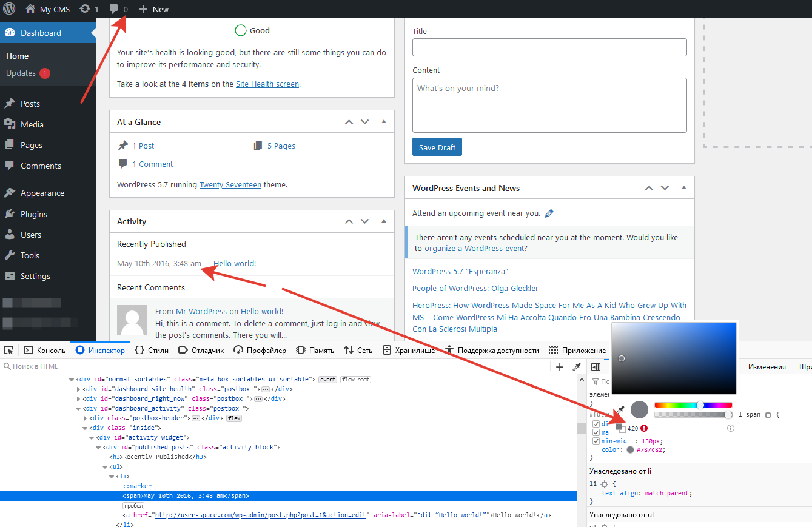
Task: Collapse the WordPress Events and News panel
Action: (683, 188)
